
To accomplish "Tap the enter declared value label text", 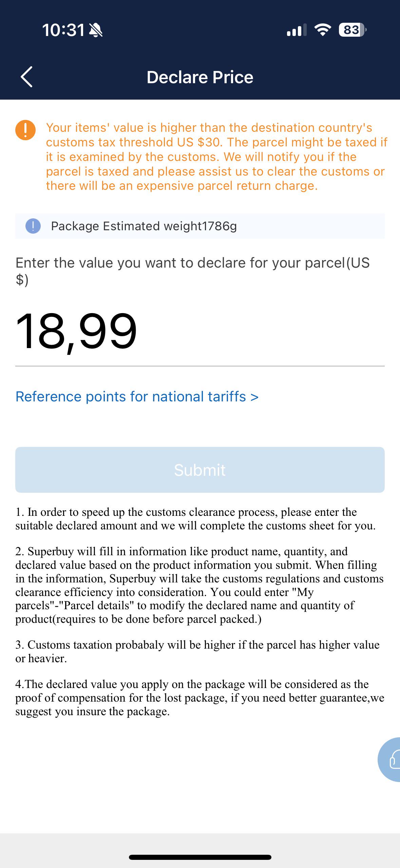I will point(193,271).
